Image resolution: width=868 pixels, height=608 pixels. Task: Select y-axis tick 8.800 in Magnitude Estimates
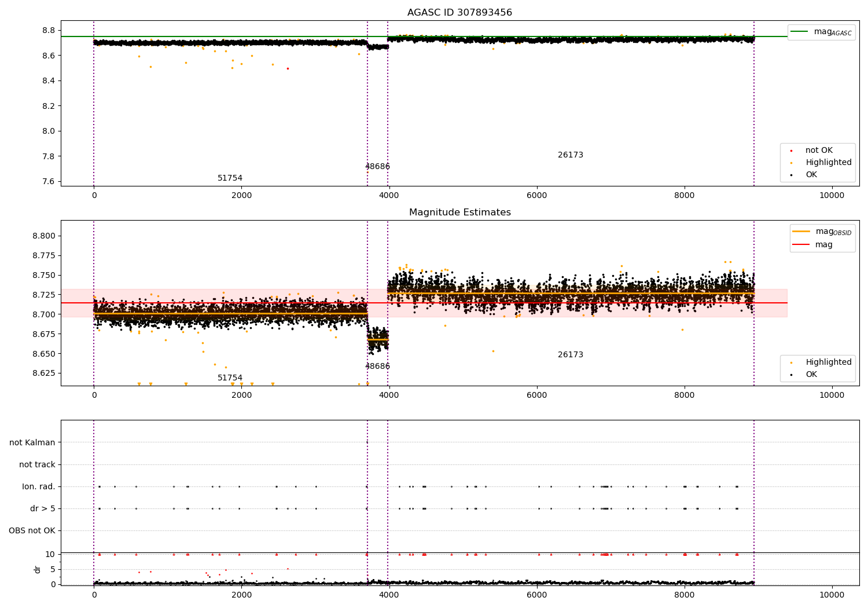point(45,236)
